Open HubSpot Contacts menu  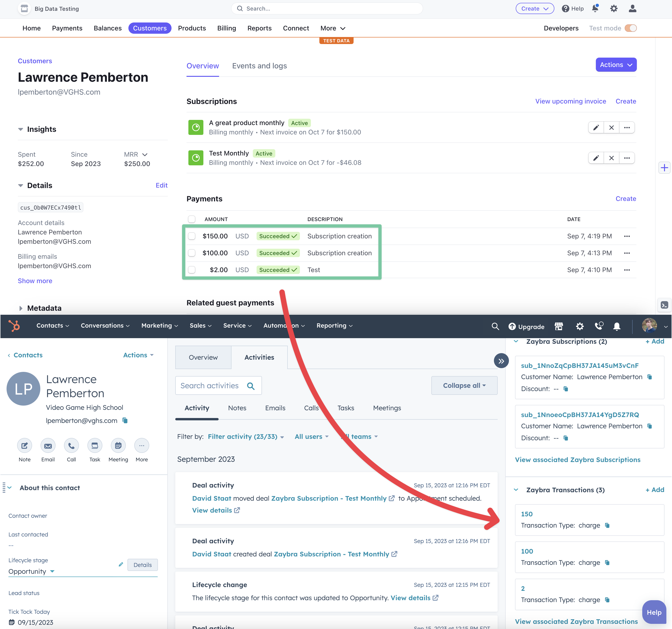click(x=53, y=326)
